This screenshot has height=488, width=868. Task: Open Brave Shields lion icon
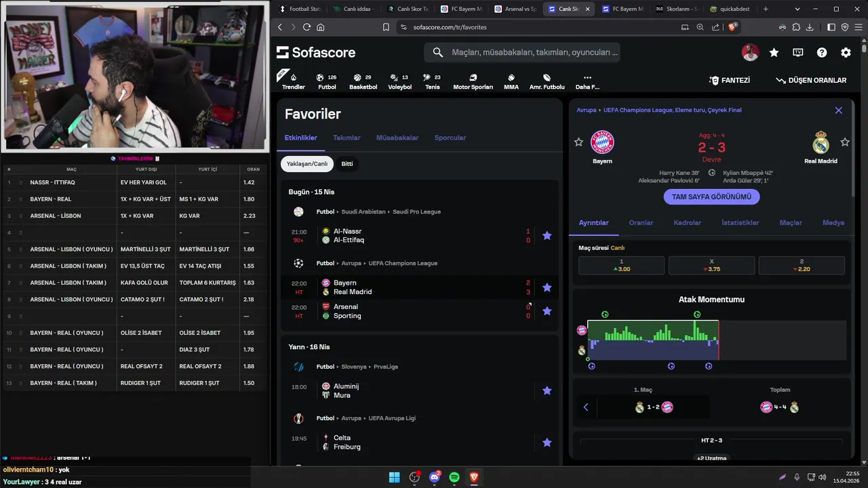coord(732,27)
